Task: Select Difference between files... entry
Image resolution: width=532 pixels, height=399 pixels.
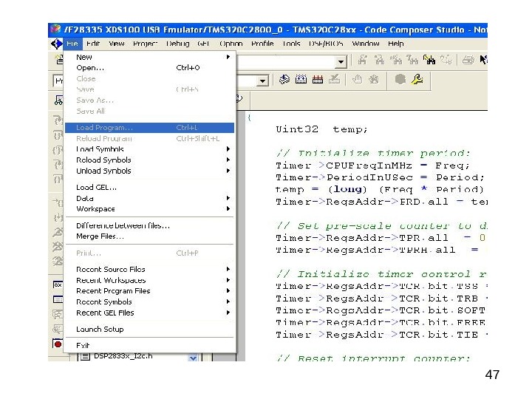Action: coord(149,225)
